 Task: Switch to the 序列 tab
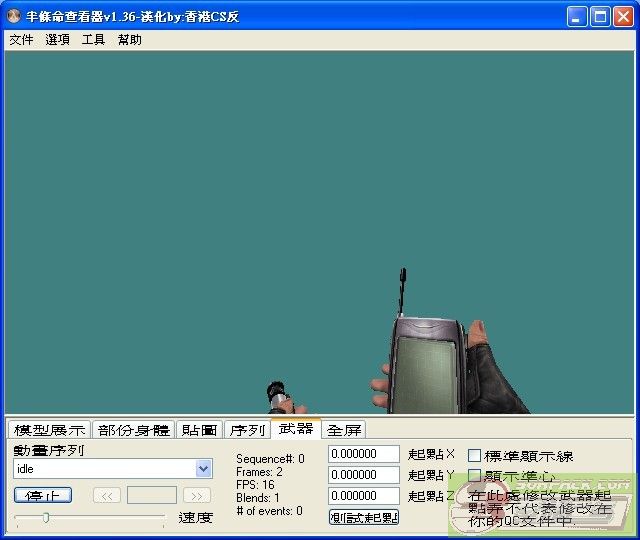tap(247, 430)
